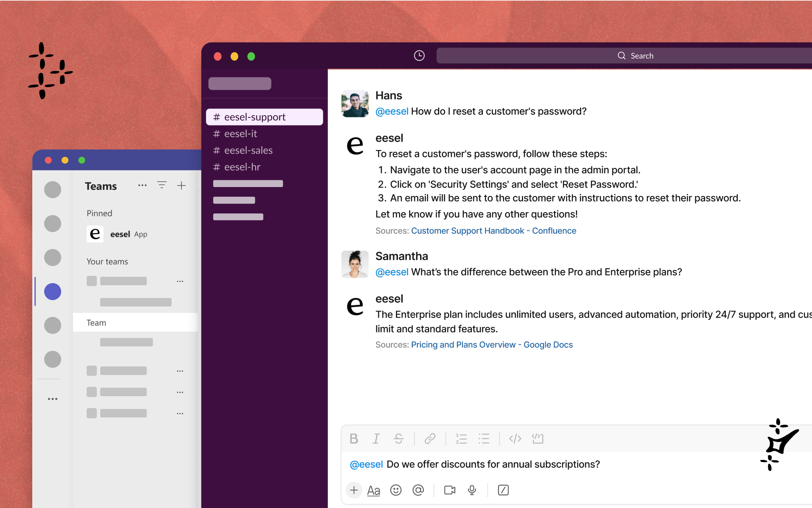The height and width of the screenshot is (508, 812).
Task: Click eesel bot name above password answer
Action: pyautogui.click(x=389, y=138)
